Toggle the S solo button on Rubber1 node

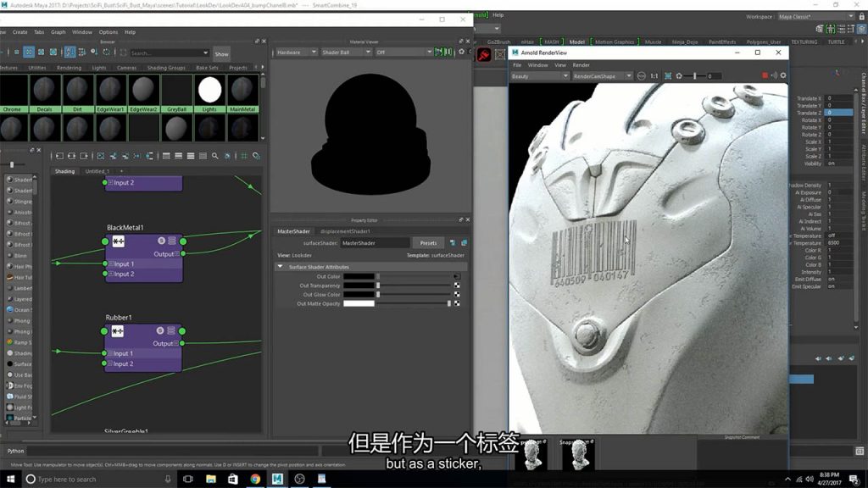point(160,331)
